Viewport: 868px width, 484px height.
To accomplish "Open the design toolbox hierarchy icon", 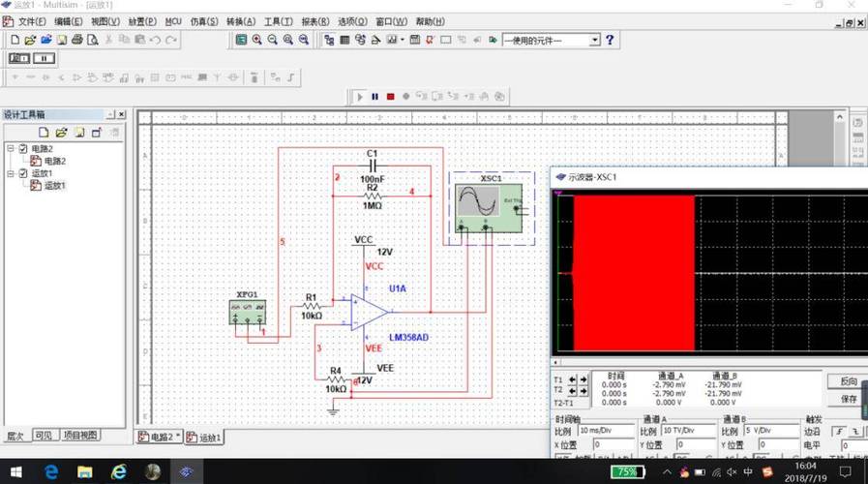I will (x=329, y=40).
